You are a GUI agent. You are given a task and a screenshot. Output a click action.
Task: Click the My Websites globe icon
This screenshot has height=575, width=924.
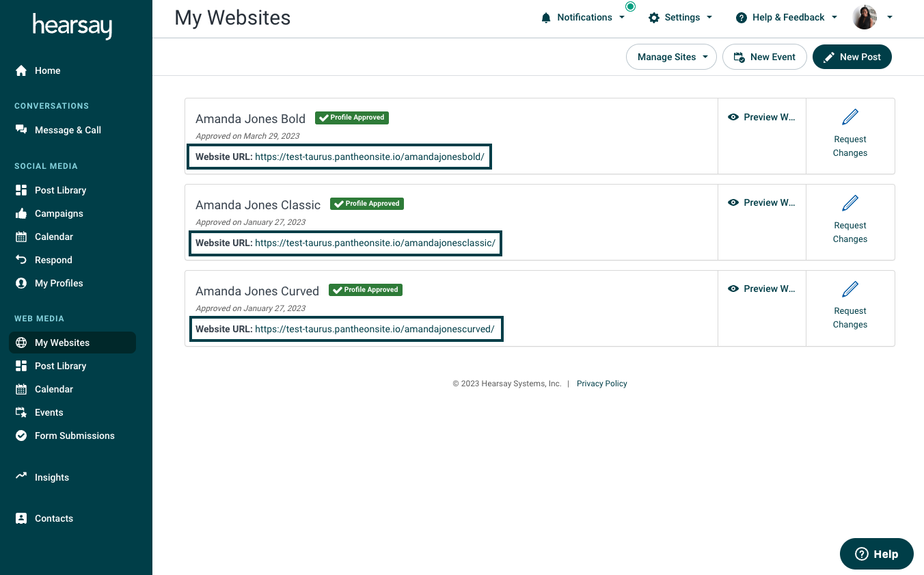coord(21,343)
